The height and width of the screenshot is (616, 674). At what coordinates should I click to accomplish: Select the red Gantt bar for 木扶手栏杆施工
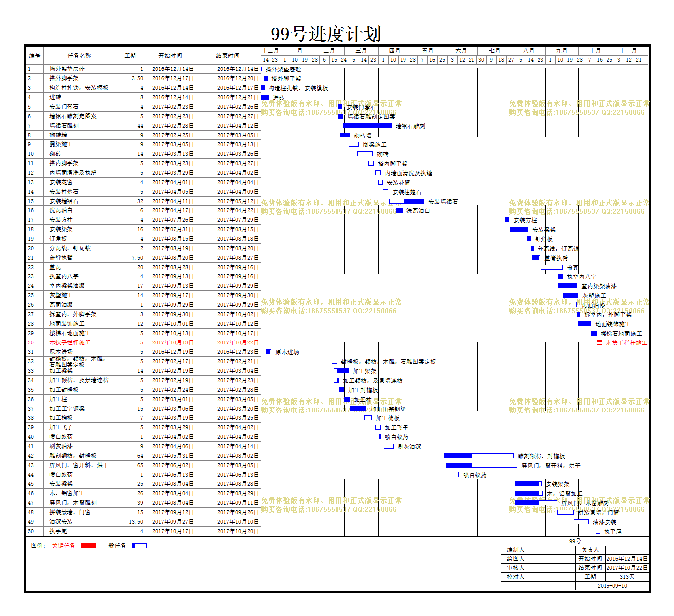[x=599, y=342]
